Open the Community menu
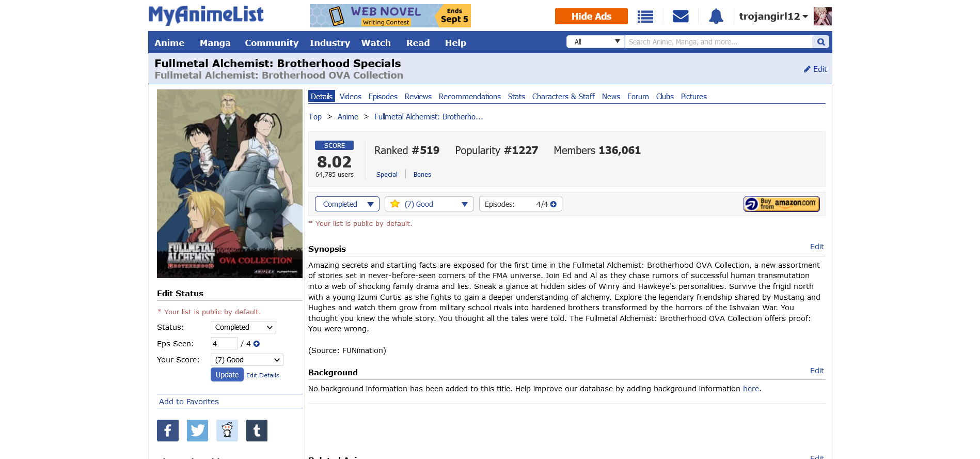This screenshot has height=459, width=980. click(272, 43)
